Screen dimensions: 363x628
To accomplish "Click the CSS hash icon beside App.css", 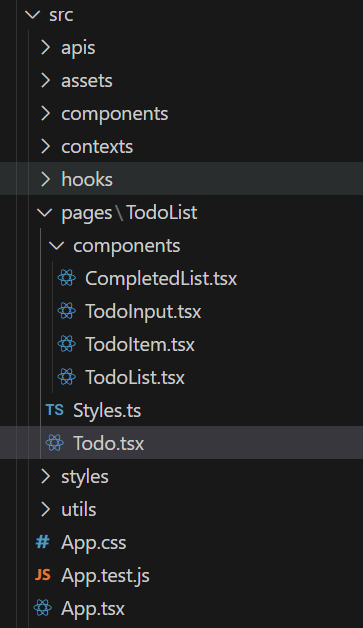I will coord(42,542).
